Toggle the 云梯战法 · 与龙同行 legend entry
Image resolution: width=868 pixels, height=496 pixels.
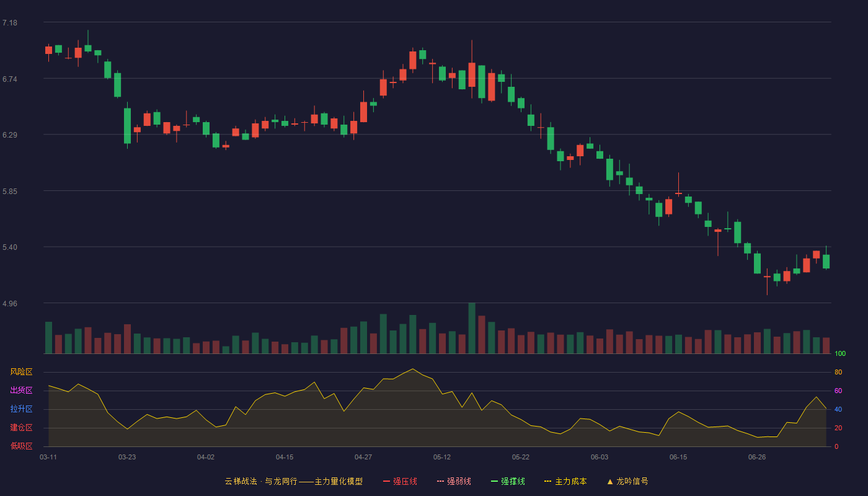click(294, 481)
